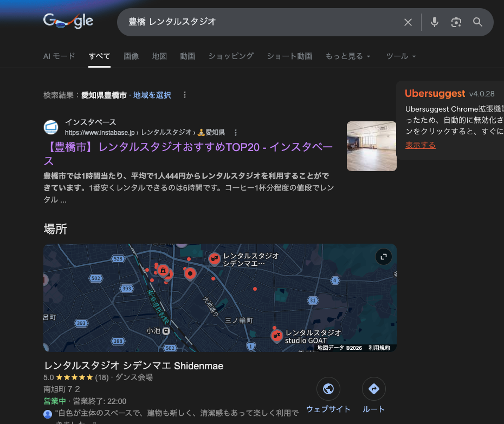Image resolution: width=504 pixels, height=424 pixels.
Task: Open the ショッピング tab
Action: (231, 56)
